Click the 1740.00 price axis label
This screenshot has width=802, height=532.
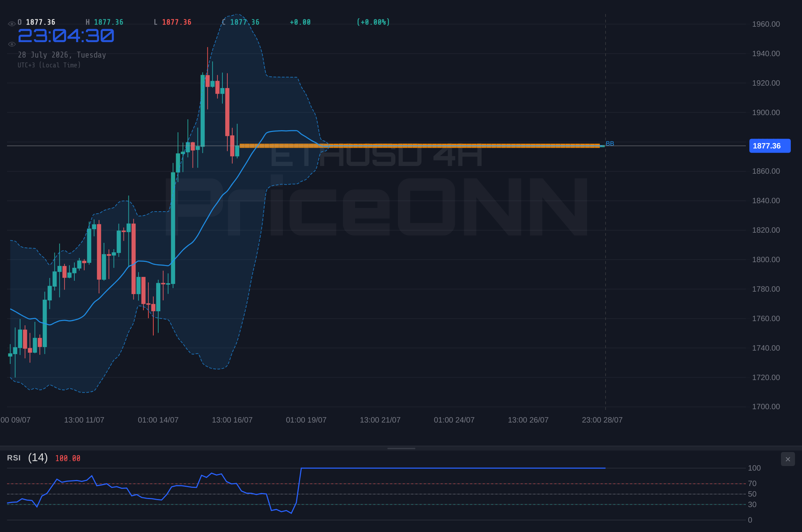pos(766,348)
